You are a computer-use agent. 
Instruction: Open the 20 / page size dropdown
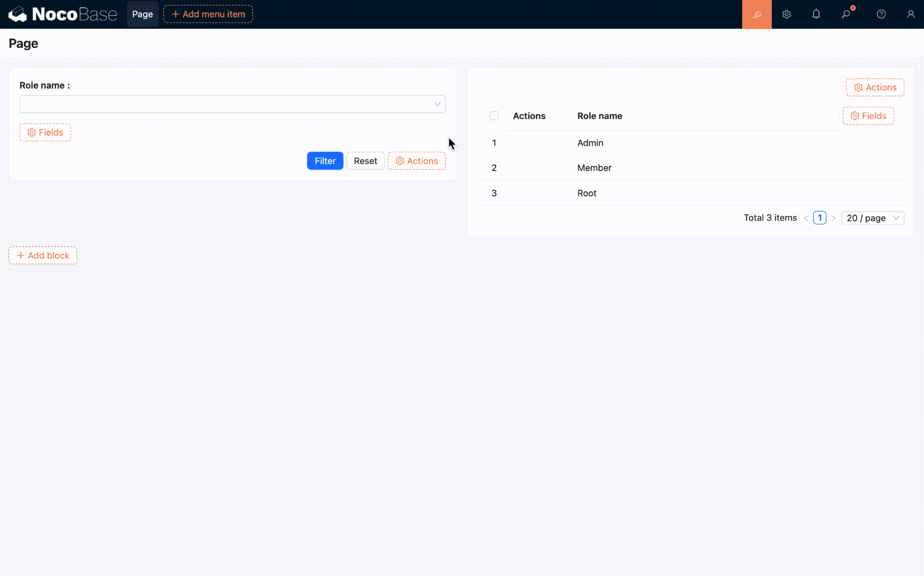[x=872, y=218]
